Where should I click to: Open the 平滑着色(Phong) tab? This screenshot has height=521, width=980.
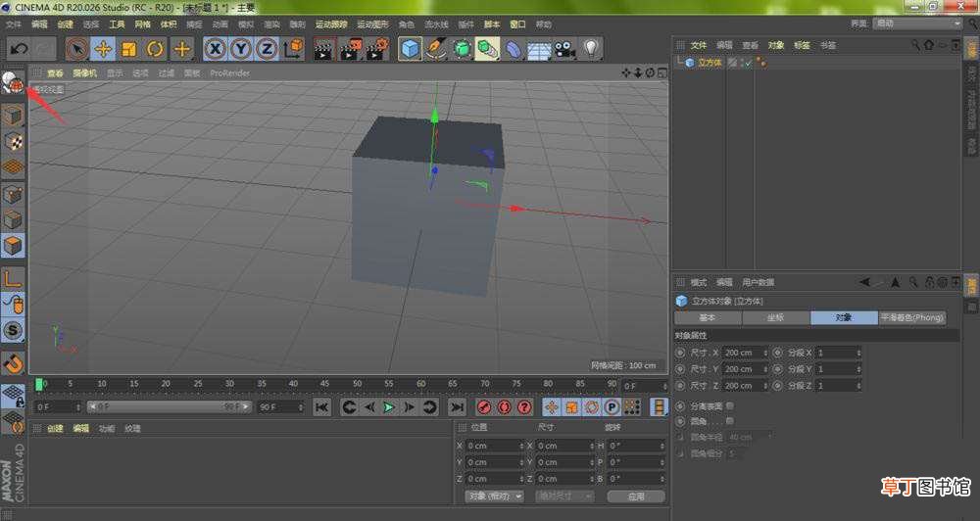pos(911,317)
